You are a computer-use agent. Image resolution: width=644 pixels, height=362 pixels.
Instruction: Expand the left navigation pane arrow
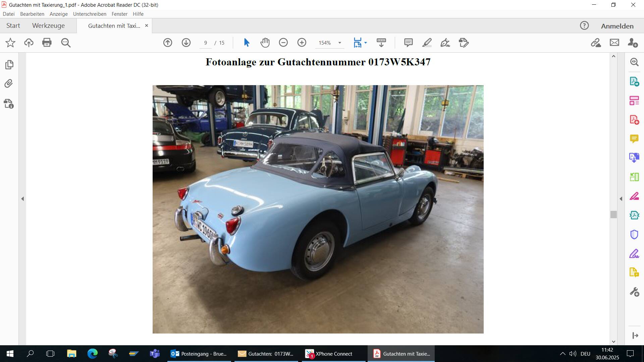pos(22,199)
